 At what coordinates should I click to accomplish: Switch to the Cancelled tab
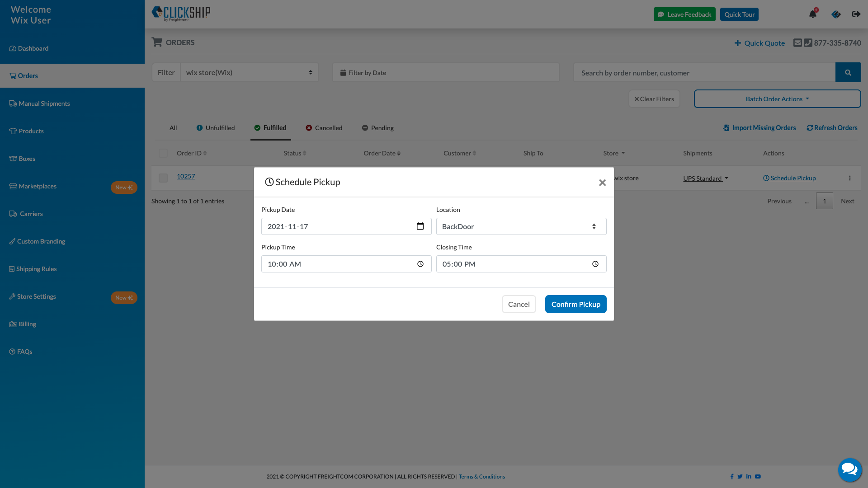coord(328,128)
